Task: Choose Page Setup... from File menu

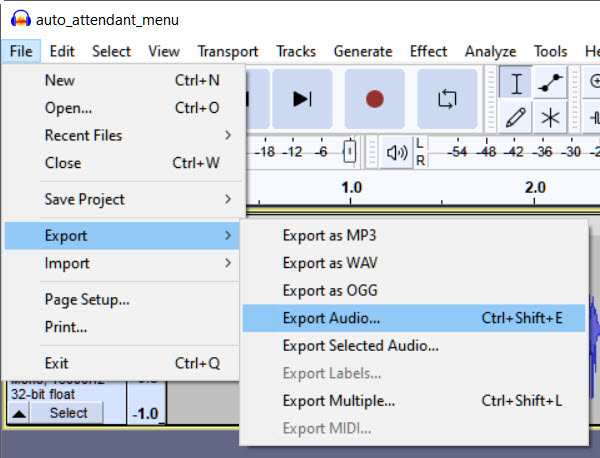Action: 122,300
